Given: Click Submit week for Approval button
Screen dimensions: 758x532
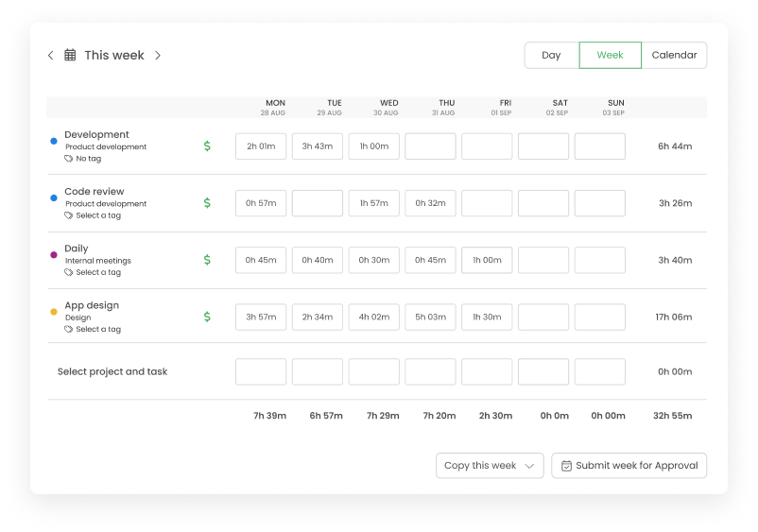Looking at the screenshot, I should 629,465.
